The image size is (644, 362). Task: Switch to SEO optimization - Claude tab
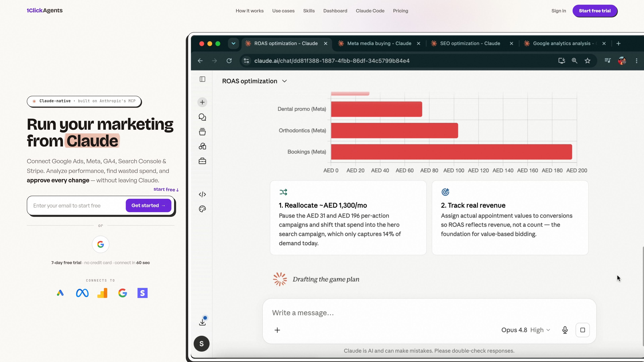(470, 43)
